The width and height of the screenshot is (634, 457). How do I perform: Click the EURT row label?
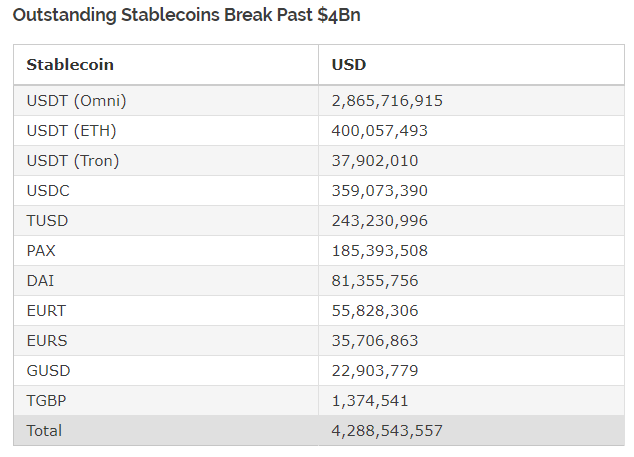click(46, 310)
